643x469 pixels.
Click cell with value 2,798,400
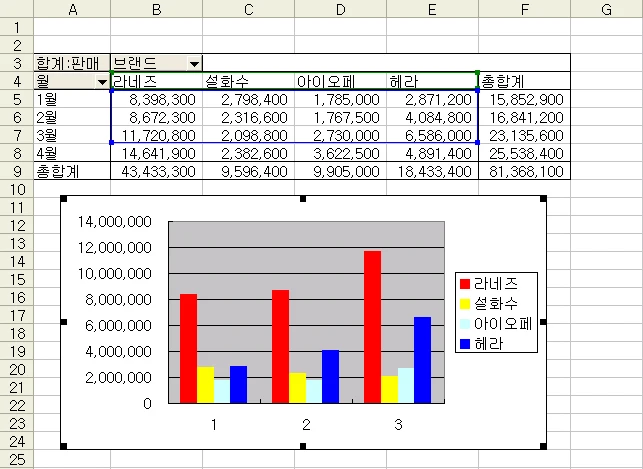click(x=249, y=99)
